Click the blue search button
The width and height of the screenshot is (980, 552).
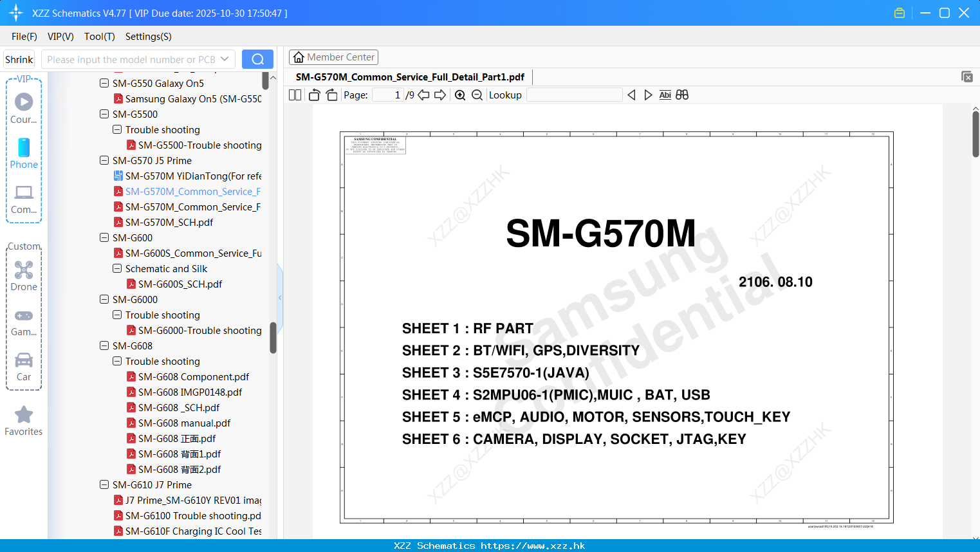click(257, 59)
